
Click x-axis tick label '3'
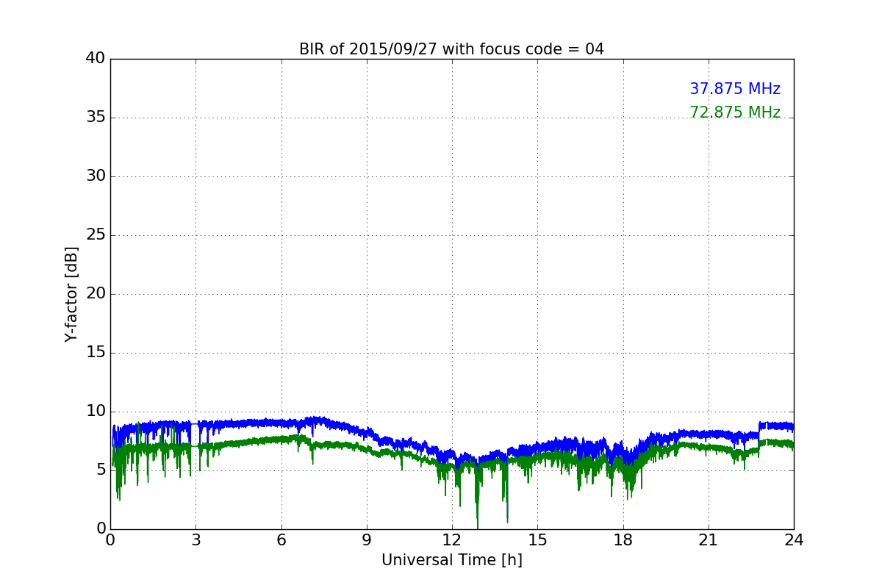pos(196,540)
